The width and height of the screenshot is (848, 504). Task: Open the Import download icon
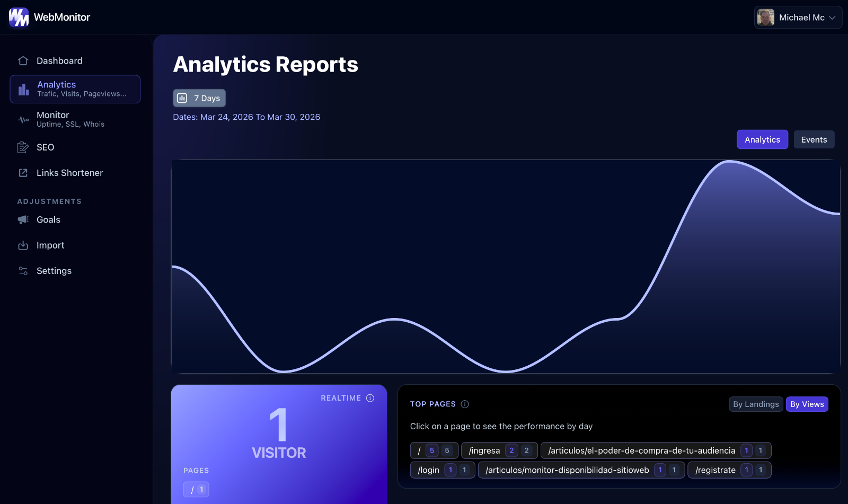pyautogui.click(x=23, y=245)
